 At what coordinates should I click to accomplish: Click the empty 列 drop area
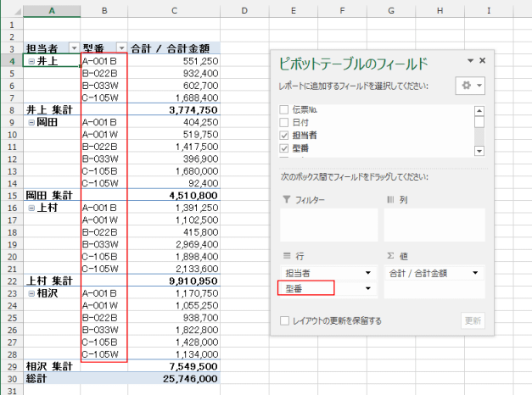click(434, 225)
